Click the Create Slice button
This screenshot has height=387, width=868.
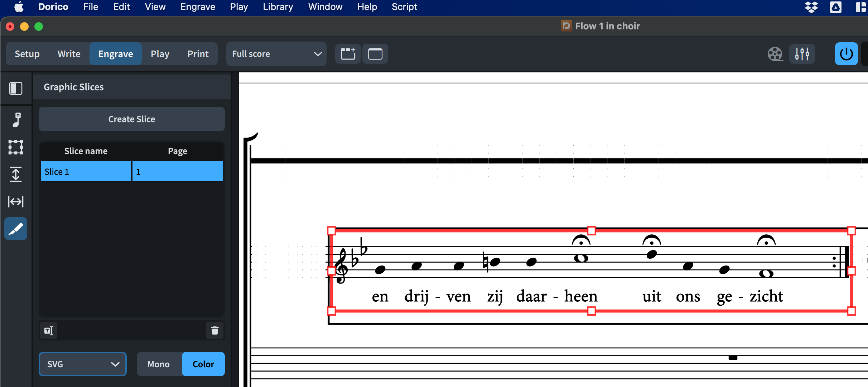[131, 119]
